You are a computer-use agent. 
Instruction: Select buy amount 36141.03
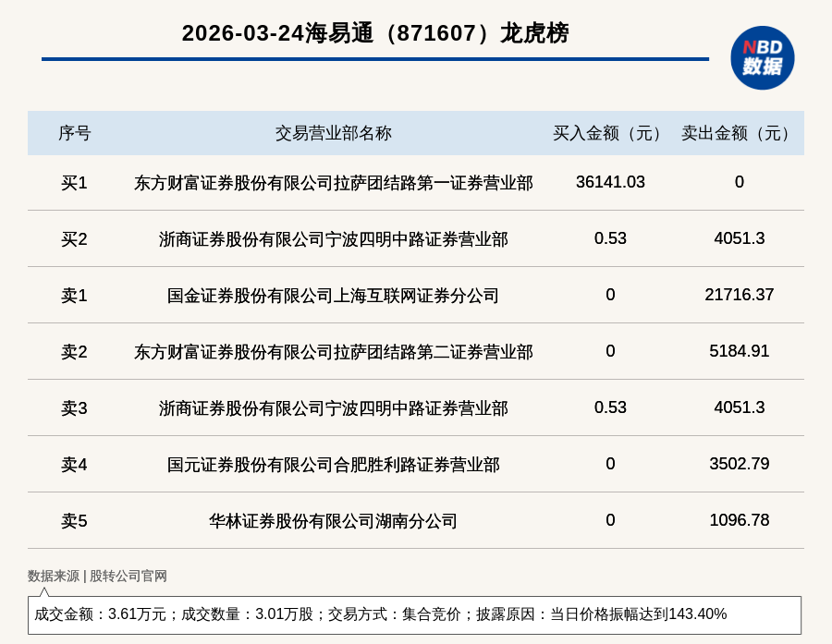click(x=610, y=182)
